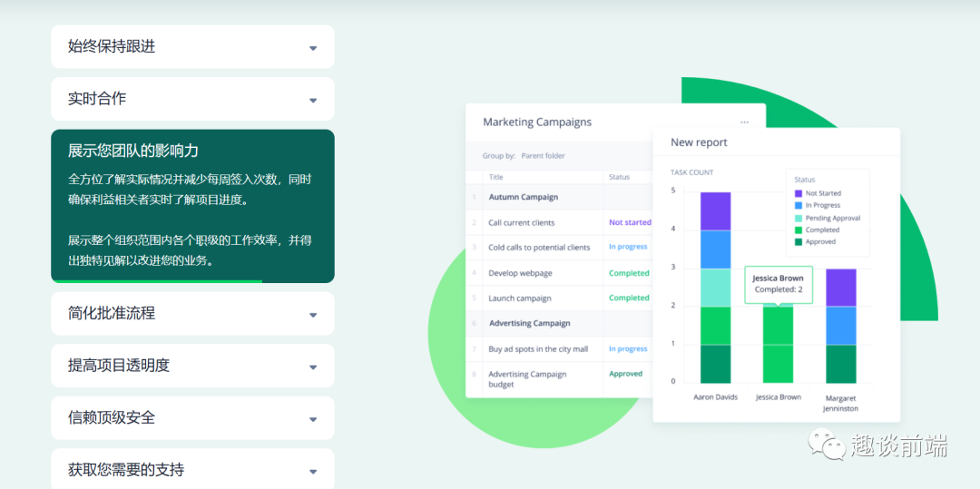The width and height of the screenshot is (980, 489).
Task: Click Aaron Davids dark green Approved segment
Action: coord(716,364)
